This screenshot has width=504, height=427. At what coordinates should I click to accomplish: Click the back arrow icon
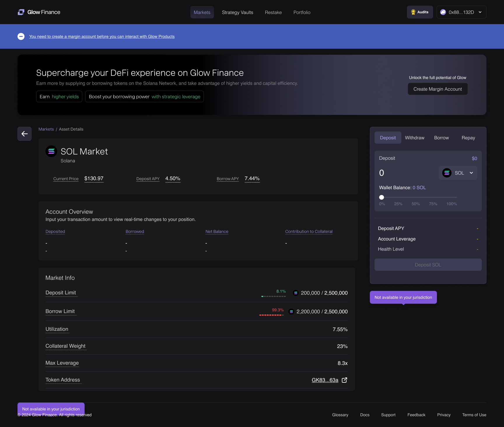(x=24, y=134)
